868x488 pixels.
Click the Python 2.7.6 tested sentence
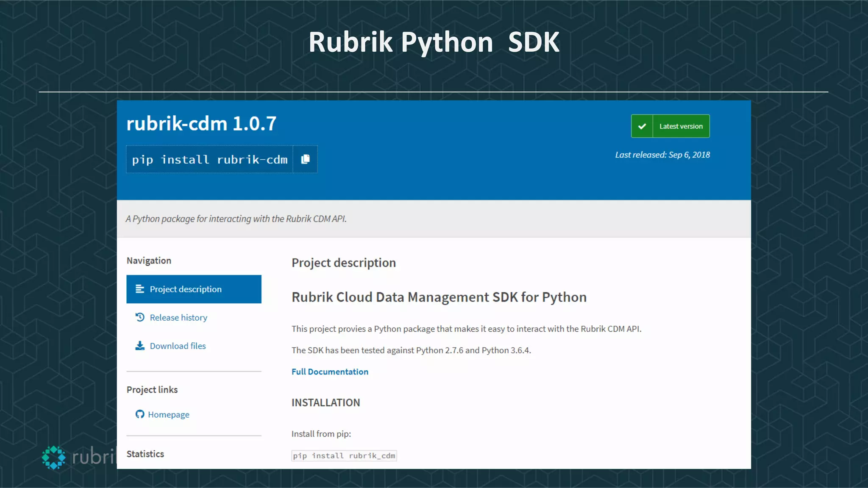pyautogui.click(x=411, y=350)
